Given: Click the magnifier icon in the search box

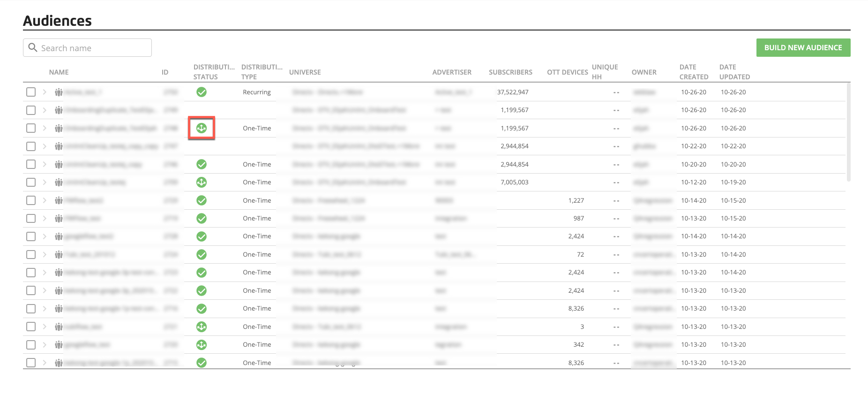Looking at the screenshot, I should (33, 47).
